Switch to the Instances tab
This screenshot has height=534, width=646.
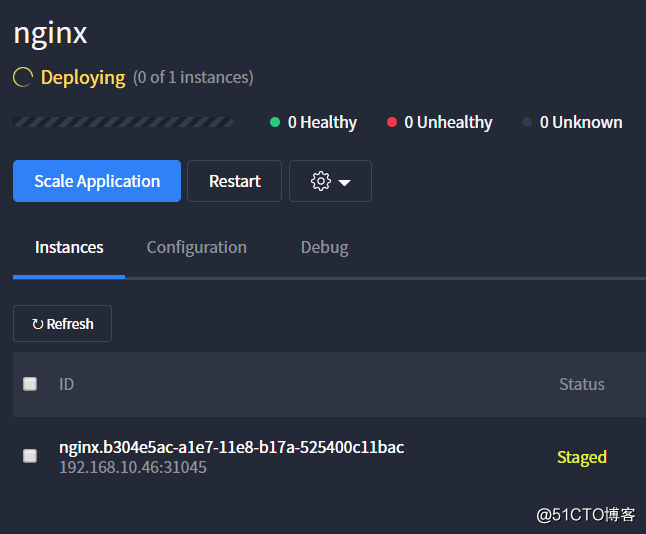pos(69,247)
